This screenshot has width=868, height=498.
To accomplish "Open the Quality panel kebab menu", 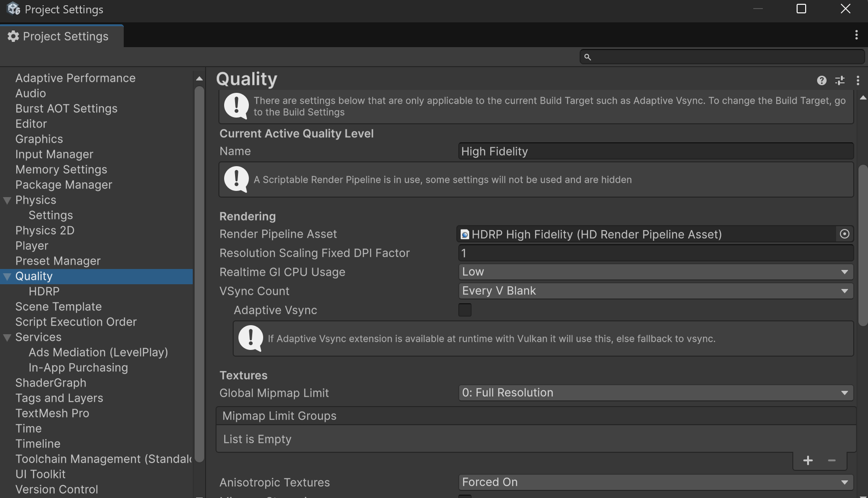I will (858, 80).
